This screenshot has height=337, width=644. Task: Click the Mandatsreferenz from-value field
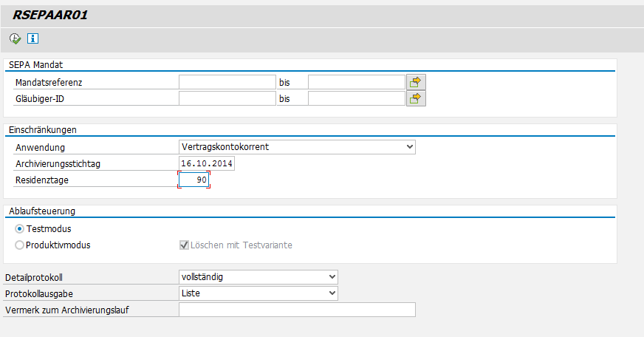pyautogui.click(x=227, y=81)
